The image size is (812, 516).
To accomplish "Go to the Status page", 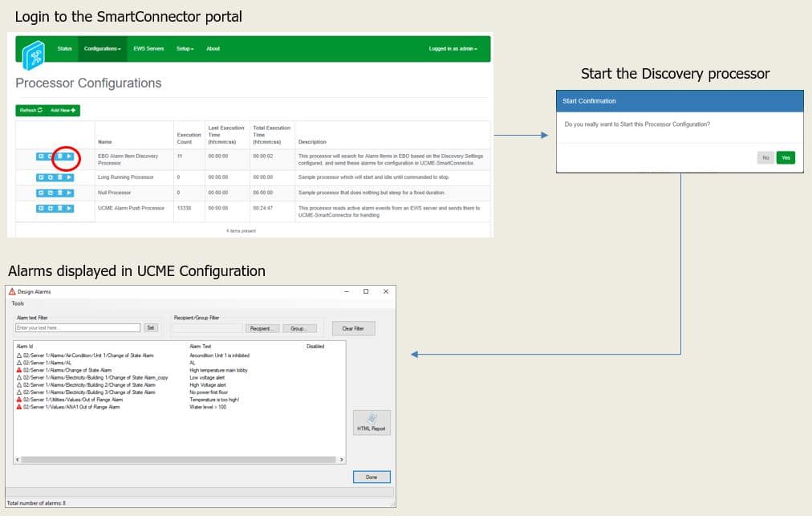I will click(x=65, y=49).
